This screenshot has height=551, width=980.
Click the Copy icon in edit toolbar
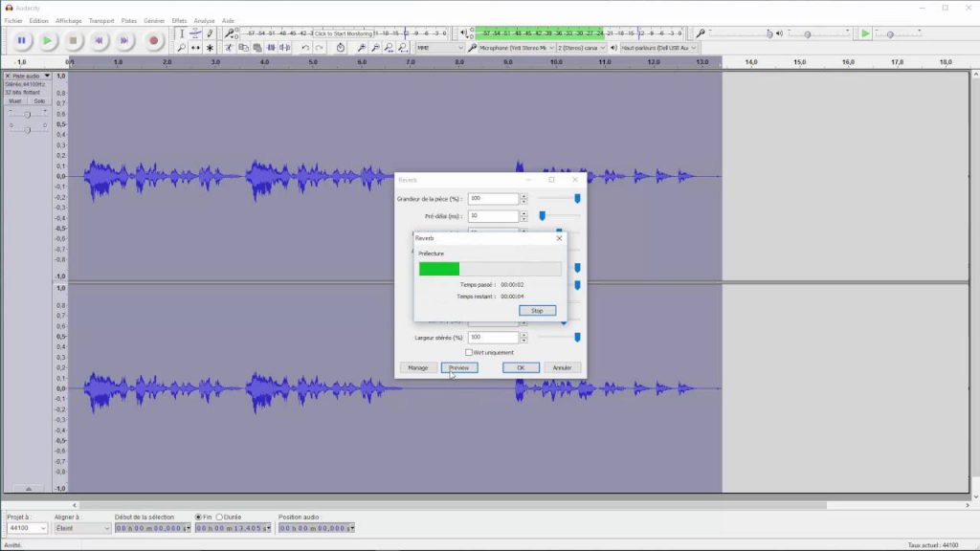[x=243, y=48]
